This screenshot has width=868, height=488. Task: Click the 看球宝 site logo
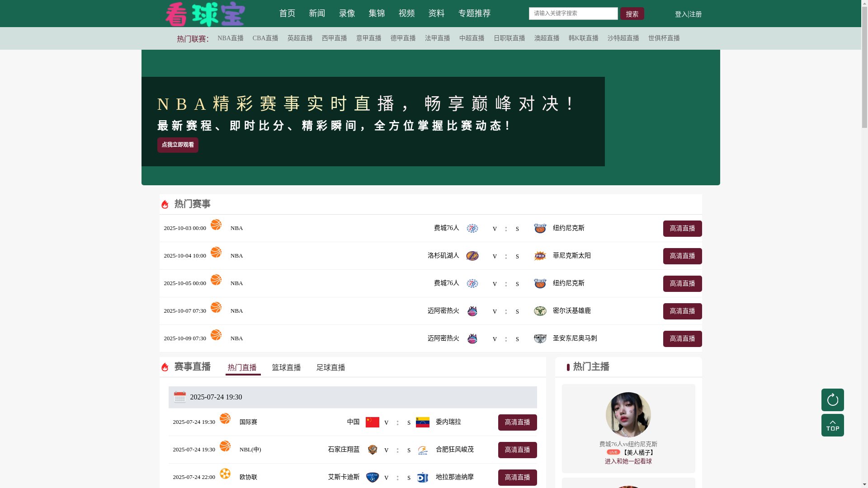point(205,14)
